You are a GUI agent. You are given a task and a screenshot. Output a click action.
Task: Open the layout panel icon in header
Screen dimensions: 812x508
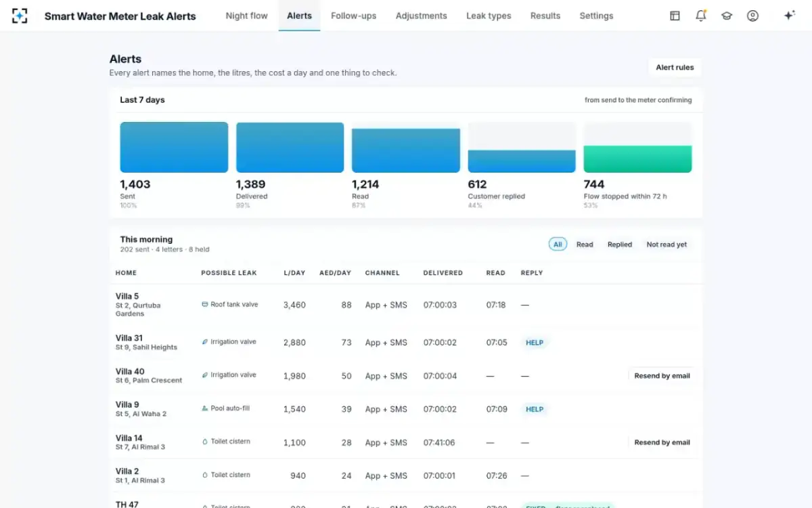tap(675, 16)
